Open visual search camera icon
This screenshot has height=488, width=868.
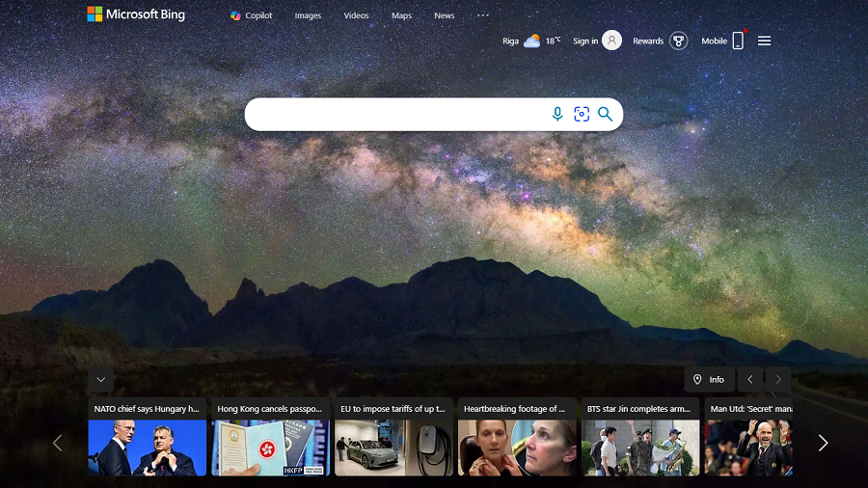(582, 114)
